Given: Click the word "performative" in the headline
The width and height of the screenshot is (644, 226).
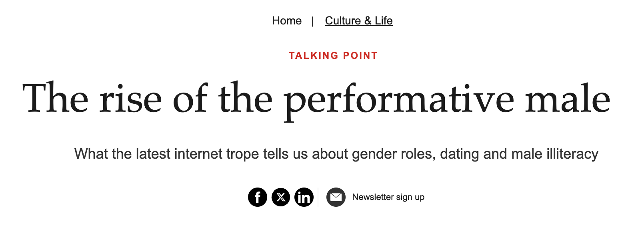Looking at the screenshot, I should (399, 100).
